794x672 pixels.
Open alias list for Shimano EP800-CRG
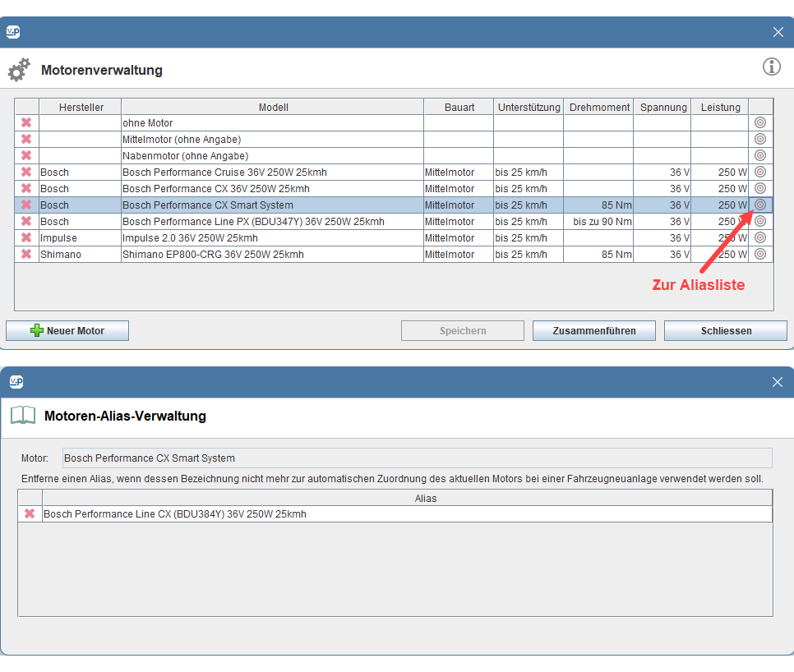pyautogui.click(x=760, y=254)
